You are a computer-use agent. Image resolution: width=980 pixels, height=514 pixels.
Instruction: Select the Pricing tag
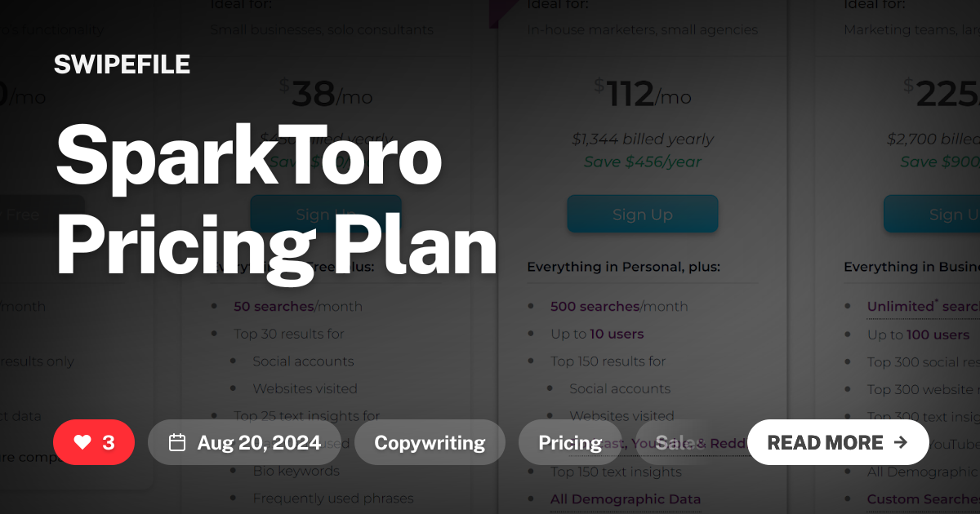click(569, 442)
